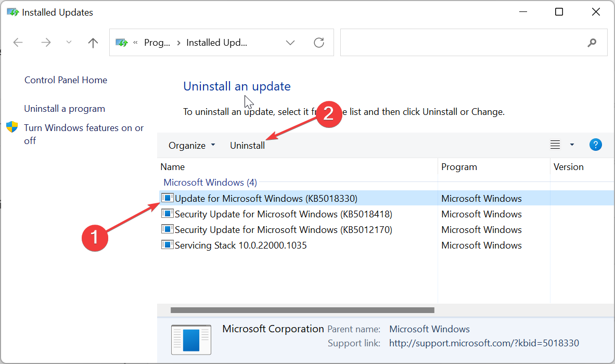Screen dimensions: 615x364
Task: Open the support.microsoft.com kbid=5018330 link
Action: click(x=484, y=343)
